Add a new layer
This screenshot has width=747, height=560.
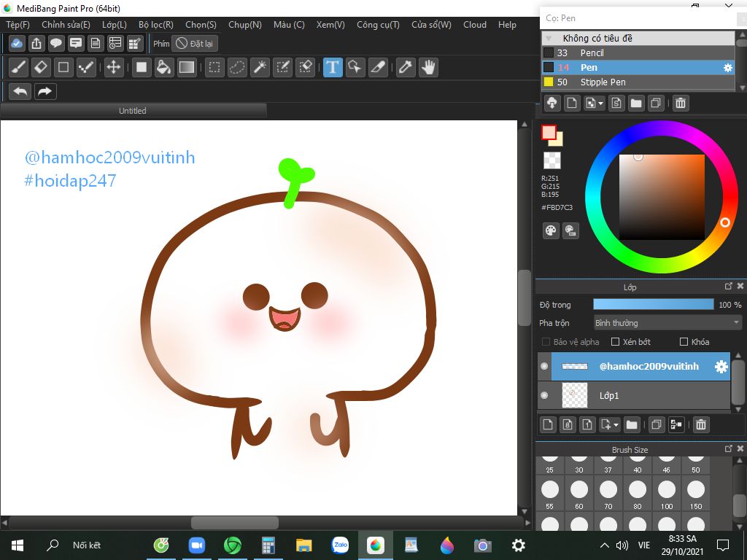pos(548,424)
